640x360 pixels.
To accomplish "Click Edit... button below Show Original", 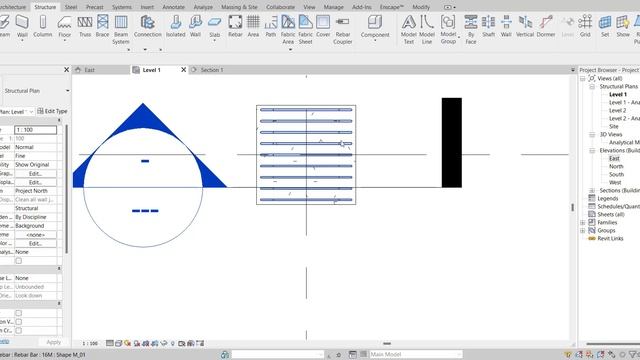I will pyautogui.click(x=36, y=173).
